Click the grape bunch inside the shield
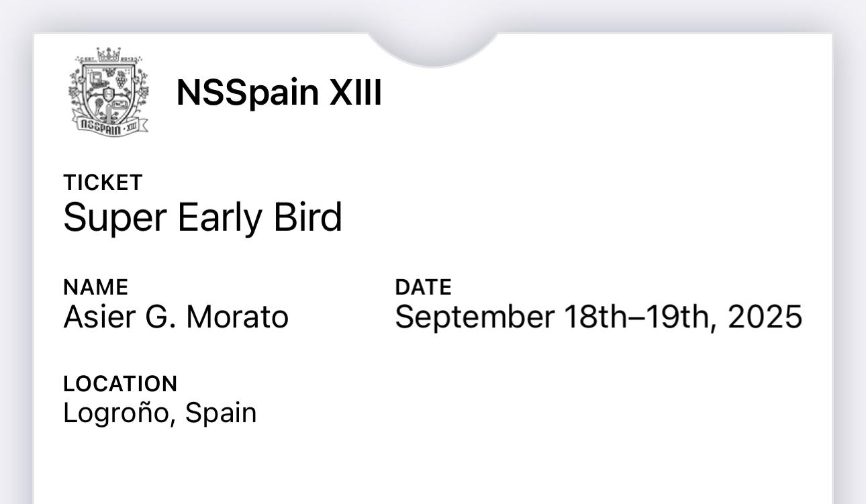 122,79
